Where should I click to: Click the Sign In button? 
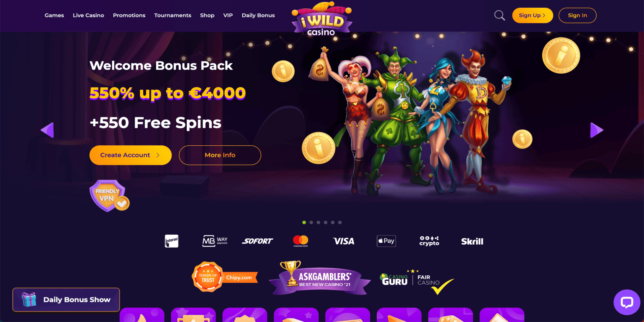(x=577, y=15)
